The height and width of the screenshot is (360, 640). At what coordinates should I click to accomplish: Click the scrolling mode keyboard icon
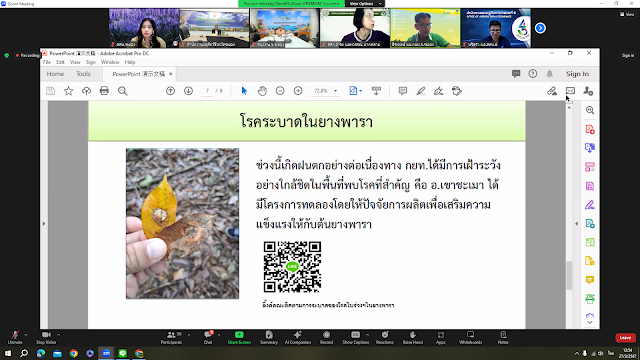(x=376, y=91)
